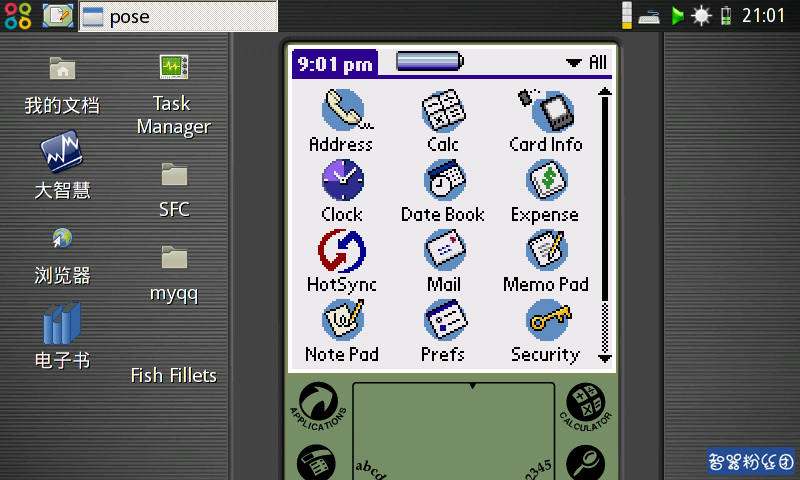The width and height of the screenshot is (800, 480).
Task: Click the launcher scroll down arrow
Action: (x=605, y=358)
